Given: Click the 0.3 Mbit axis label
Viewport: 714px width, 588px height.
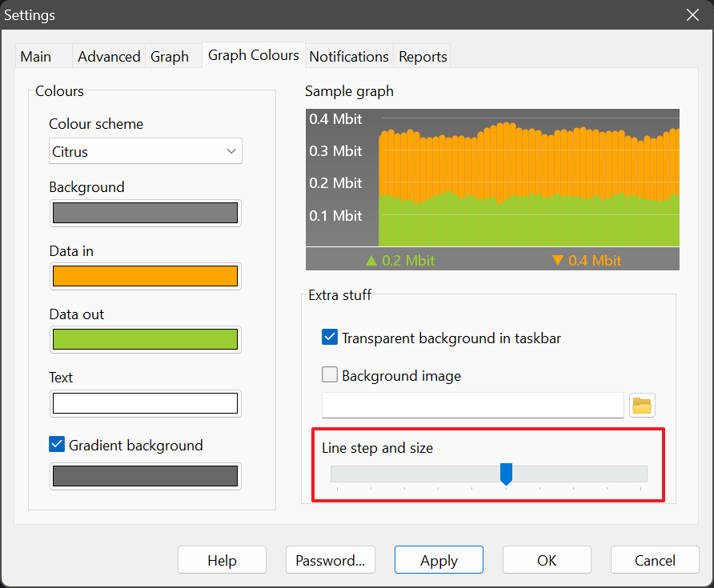Looking at the screenshot, I should (335, 150).
